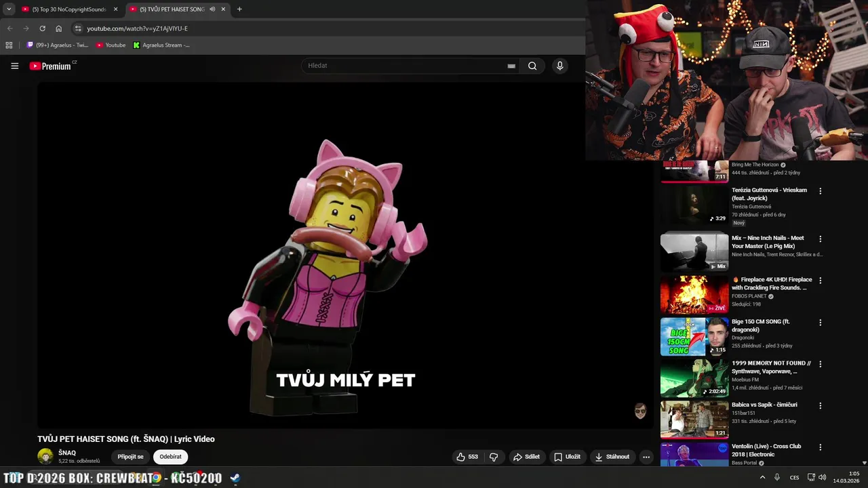868x488 pixels.
Task: Open options menu for Ventolin Cross Club
Action: (x=820, y=447)
